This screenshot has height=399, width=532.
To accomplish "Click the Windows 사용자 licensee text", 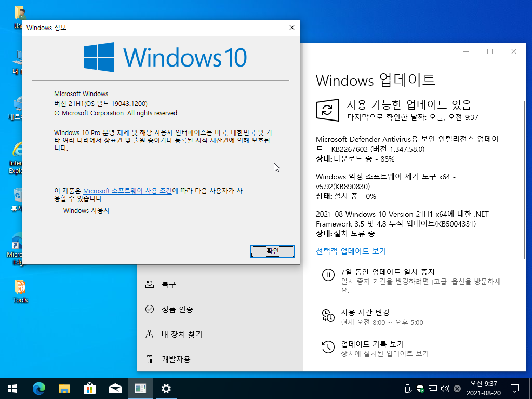I will (x=86, y=211).
